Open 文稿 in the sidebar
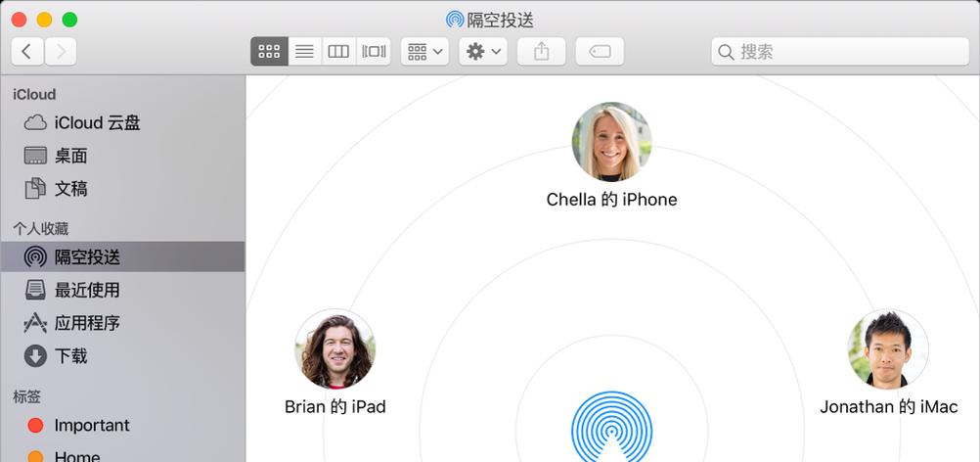Screen dimensions: 980x462 (x=122, y=189)
